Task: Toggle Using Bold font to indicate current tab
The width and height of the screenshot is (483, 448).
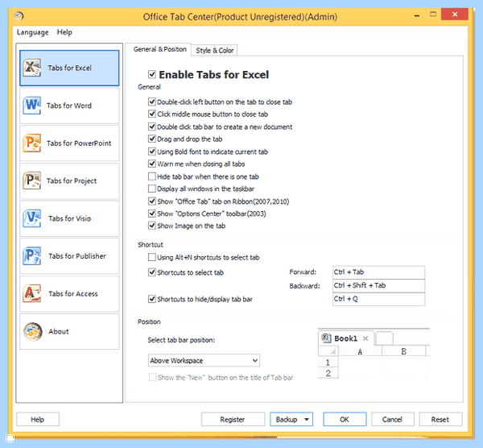Action: (152, 151)
